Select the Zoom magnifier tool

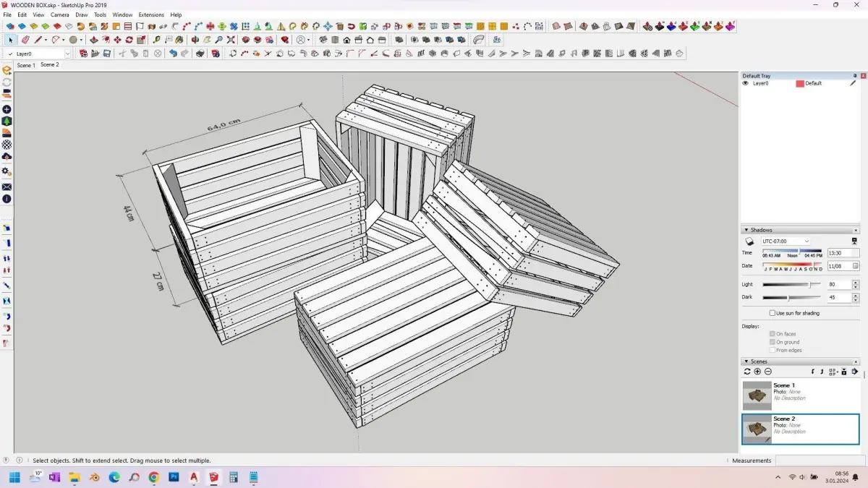pyautogui.click(x=219, y=40)
